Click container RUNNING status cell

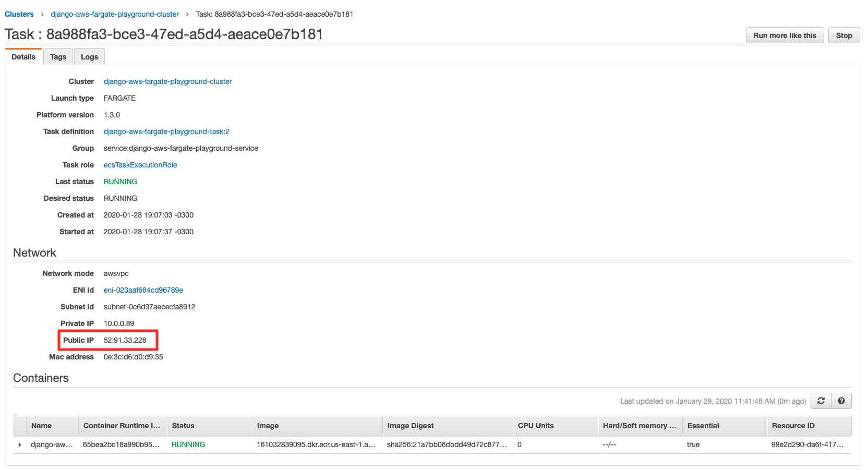188,444
